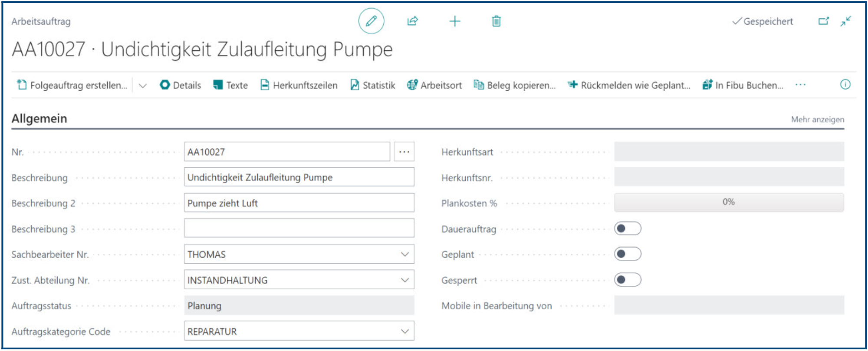The image size is (868, 351).
Task: Open Details action
Action: click(181, 85)
